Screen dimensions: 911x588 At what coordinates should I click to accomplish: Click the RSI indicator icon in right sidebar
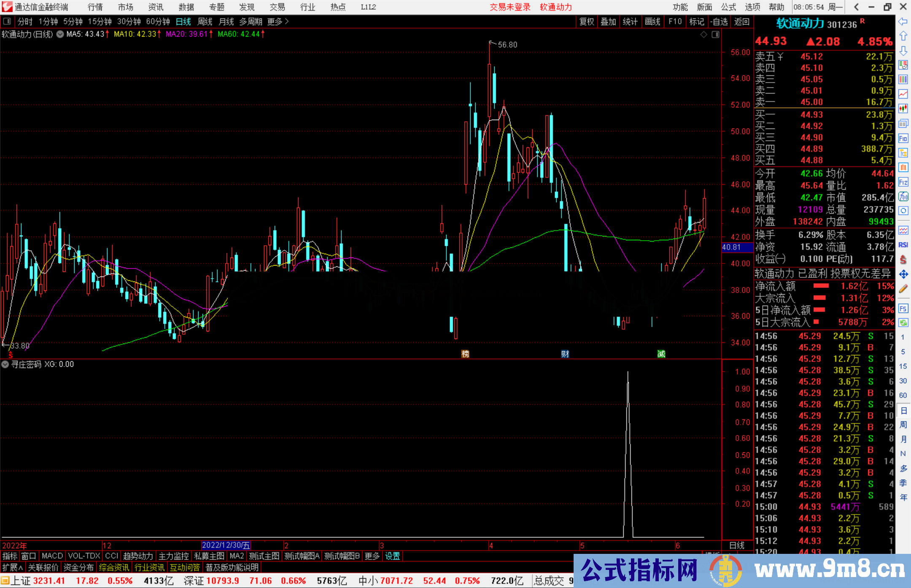click(903, 244)
